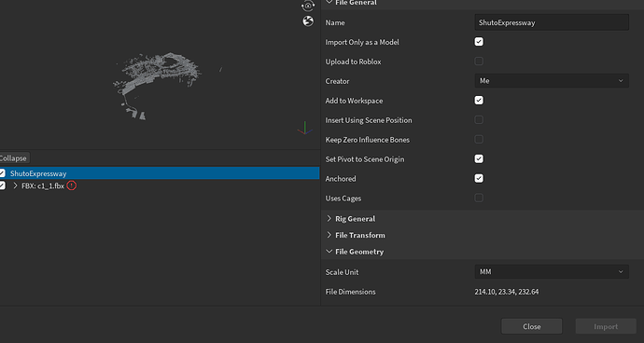This screenshot has height=343, width=644.
Task: Open the Creator dropdown
Action: (552, 81)
